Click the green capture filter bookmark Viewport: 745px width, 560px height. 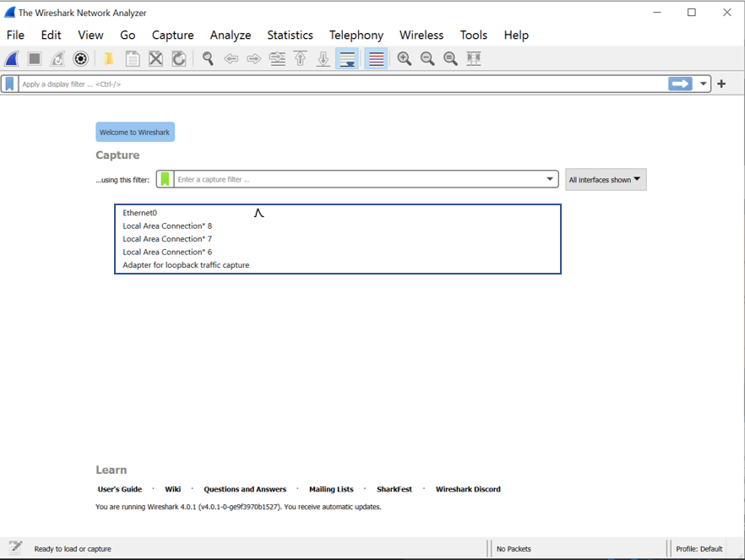[165, 179]
